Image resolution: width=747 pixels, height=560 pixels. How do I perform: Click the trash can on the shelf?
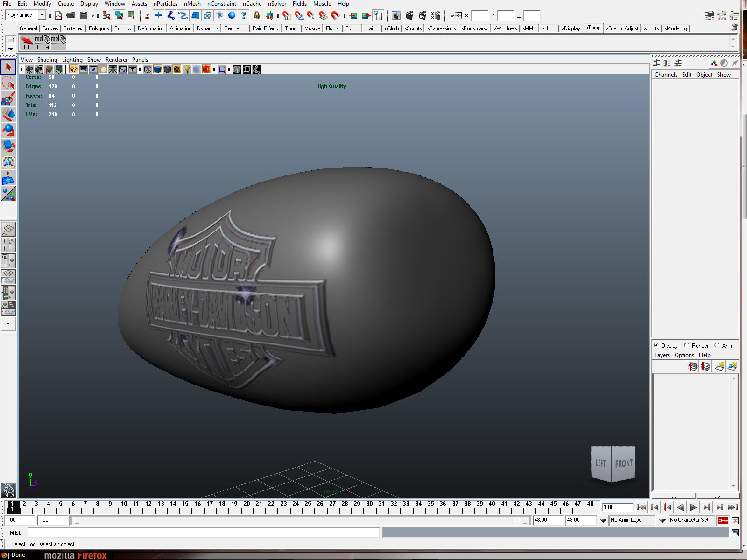pyautogui.click(x=734, y=28)
